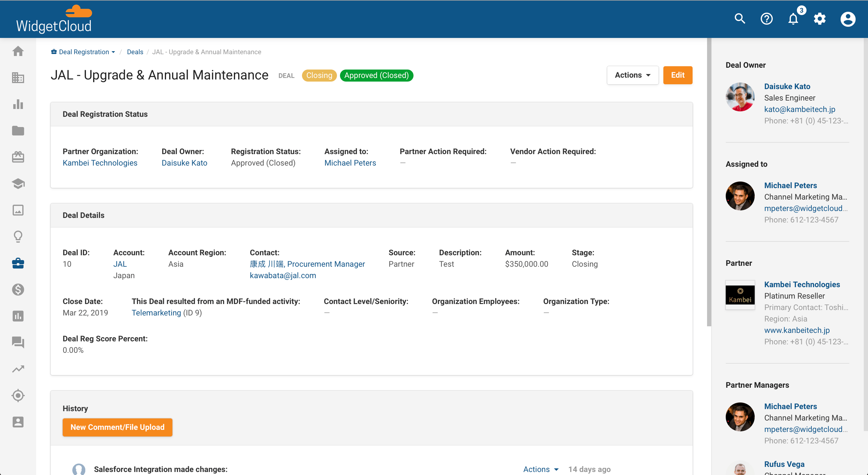Click Kambei Technologies partner logo thumbnail
Screen dimensions: 868x475
point(740,295)
